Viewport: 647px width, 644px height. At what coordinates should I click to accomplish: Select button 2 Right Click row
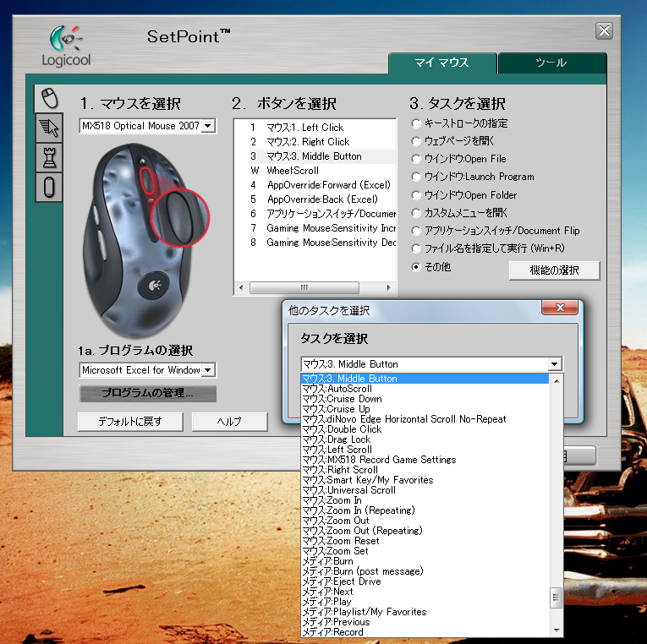[x=315, y=142]
